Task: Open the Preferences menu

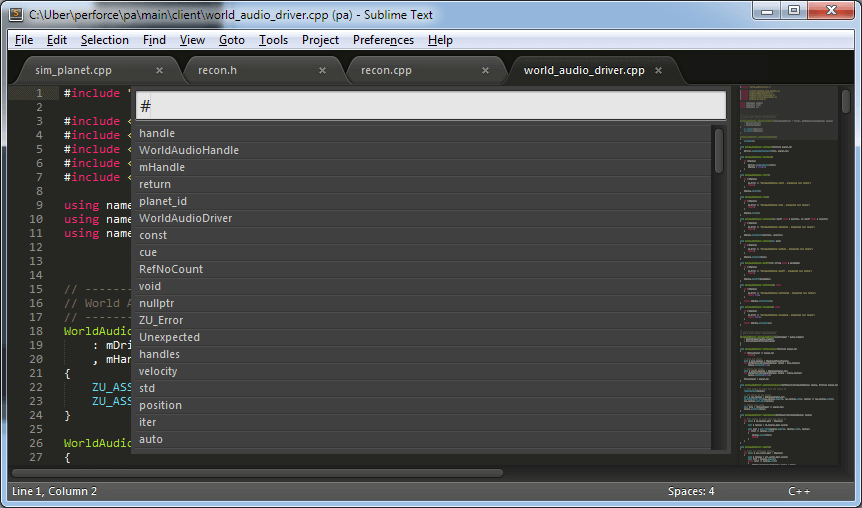Action: tap(383, 40)
